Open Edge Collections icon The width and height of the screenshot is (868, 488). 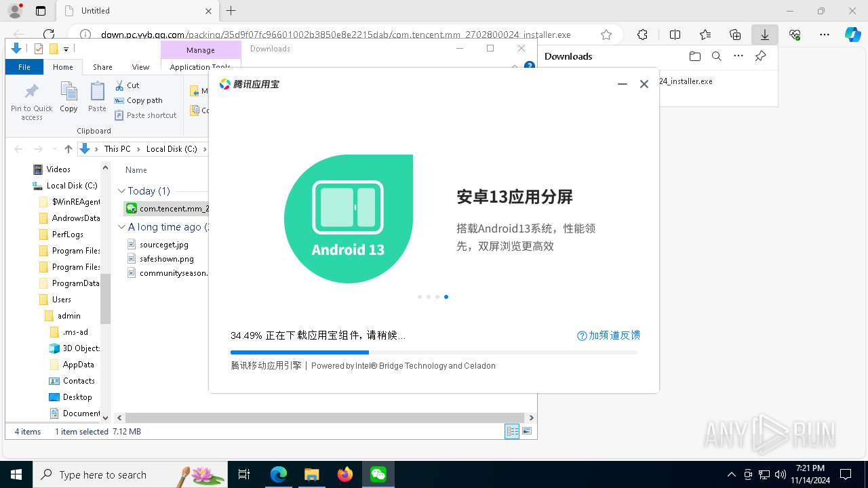point(735,35)
